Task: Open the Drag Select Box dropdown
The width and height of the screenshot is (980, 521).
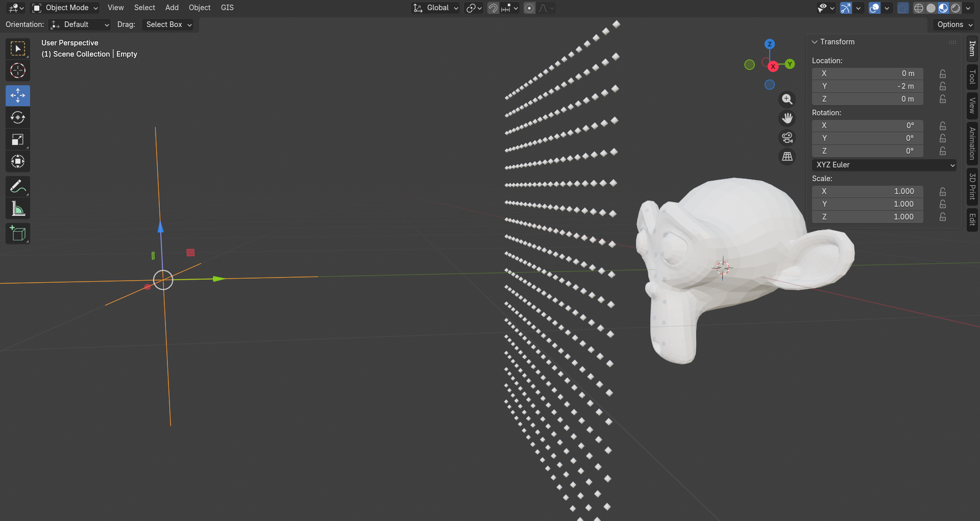Action: (x=167, y=24)
